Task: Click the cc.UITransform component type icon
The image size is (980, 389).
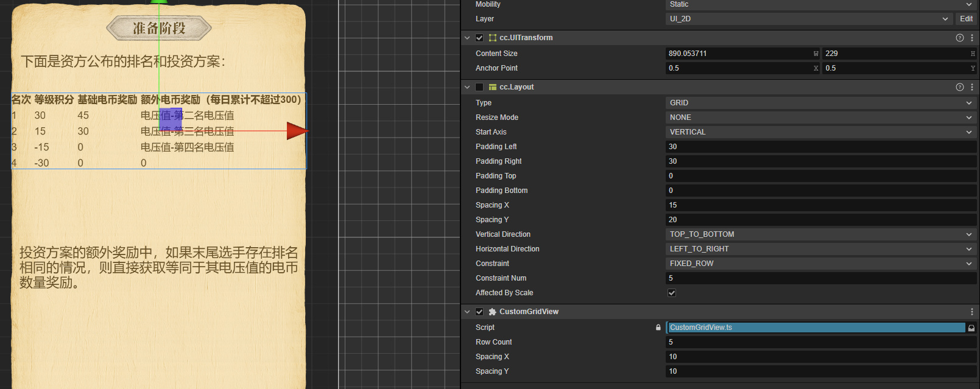Action: point(493,38)
